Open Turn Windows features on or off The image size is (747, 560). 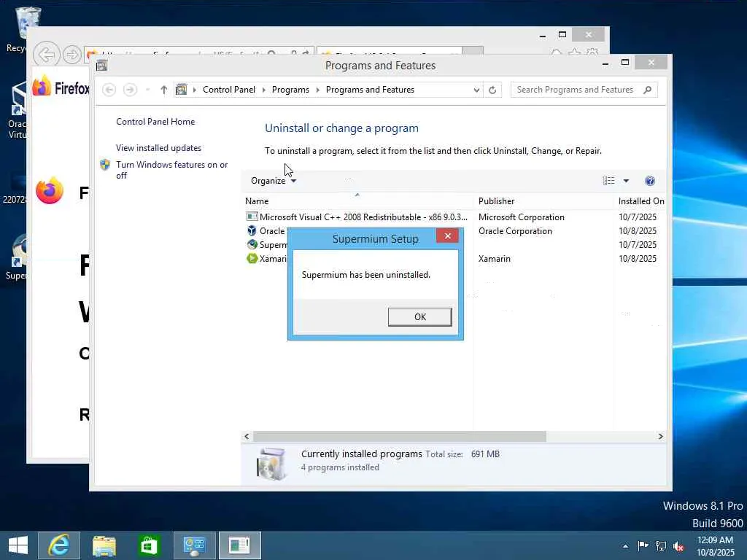tap(172, 169)
